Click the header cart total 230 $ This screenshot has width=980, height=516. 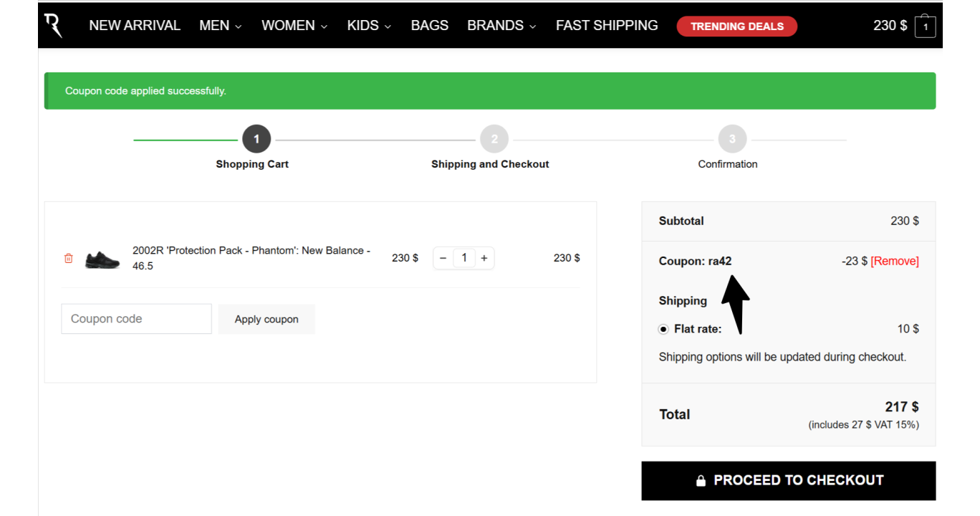tap(890, 26)
